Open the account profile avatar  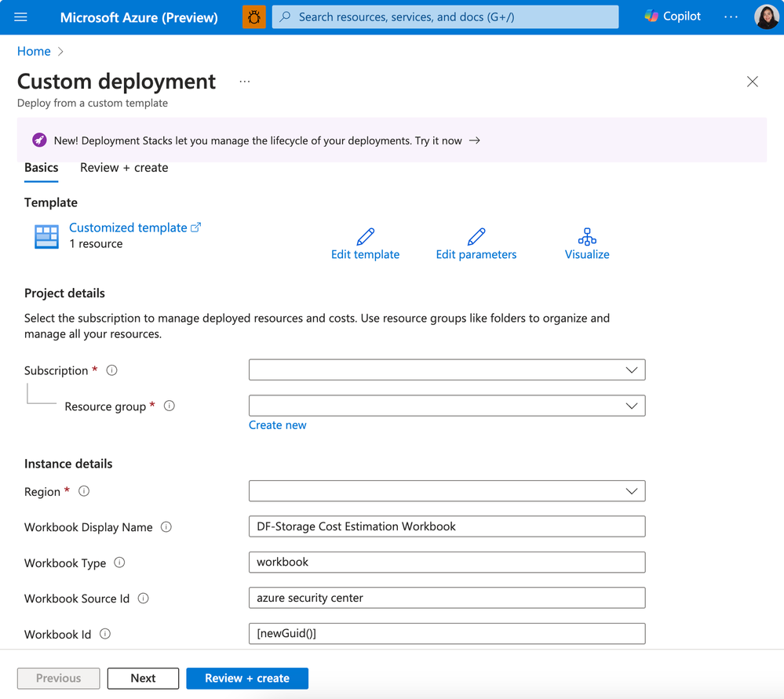766,17
